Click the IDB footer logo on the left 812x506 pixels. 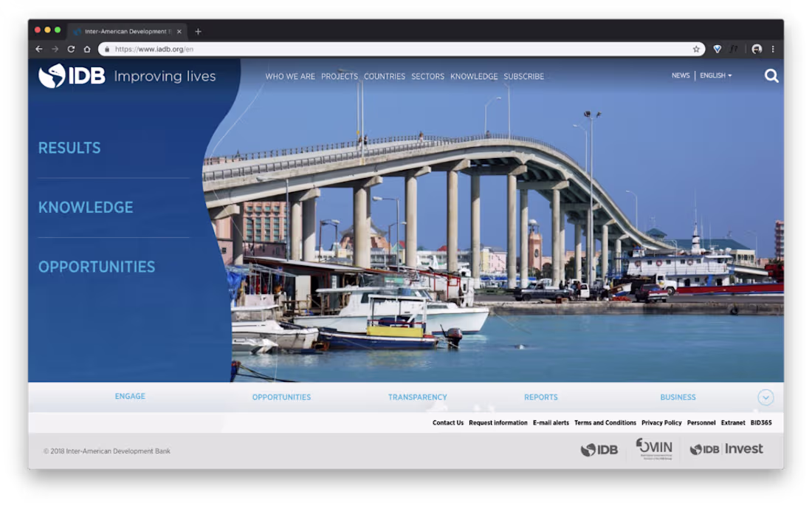[600, 448]
